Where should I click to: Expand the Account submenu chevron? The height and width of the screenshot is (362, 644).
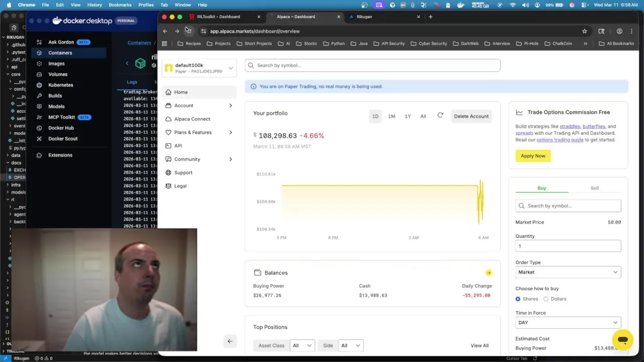(x=230, y=106)
